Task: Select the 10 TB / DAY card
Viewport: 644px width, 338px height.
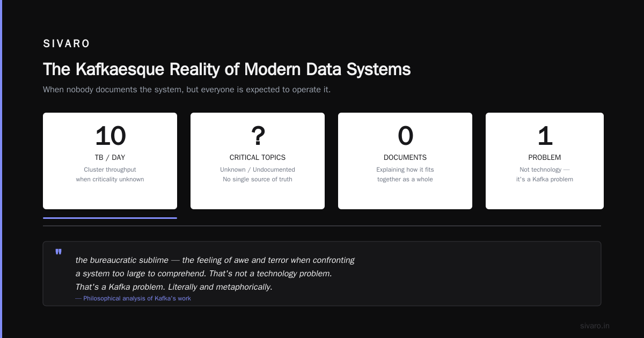Action: click(x=110, y=161)
